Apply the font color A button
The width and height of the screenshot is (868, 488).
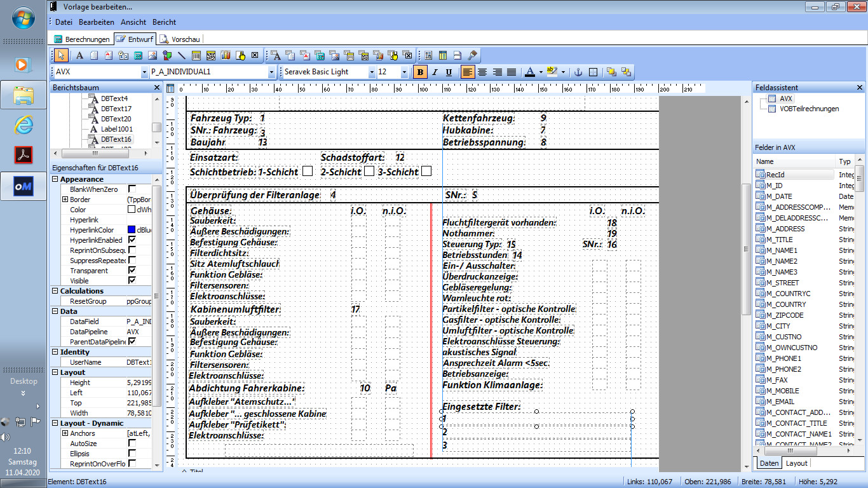point(530,72)
